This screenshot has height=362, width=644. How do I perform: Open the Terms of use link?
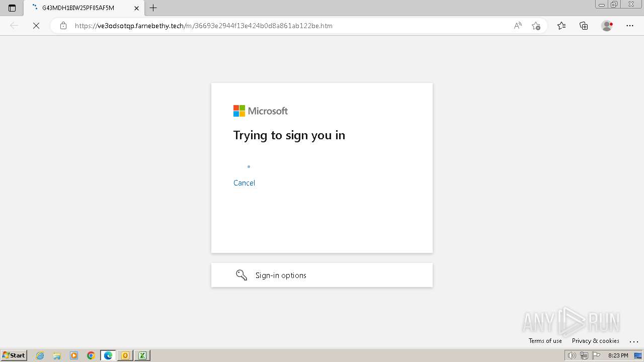(545, 341)
